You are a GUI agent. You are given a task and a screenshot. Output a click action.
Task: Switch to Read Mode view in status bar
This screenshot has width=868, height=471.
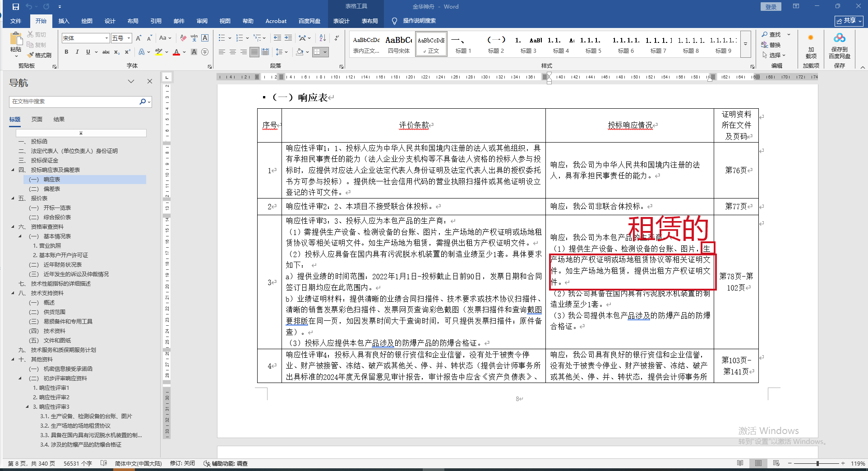pos(740,463)
